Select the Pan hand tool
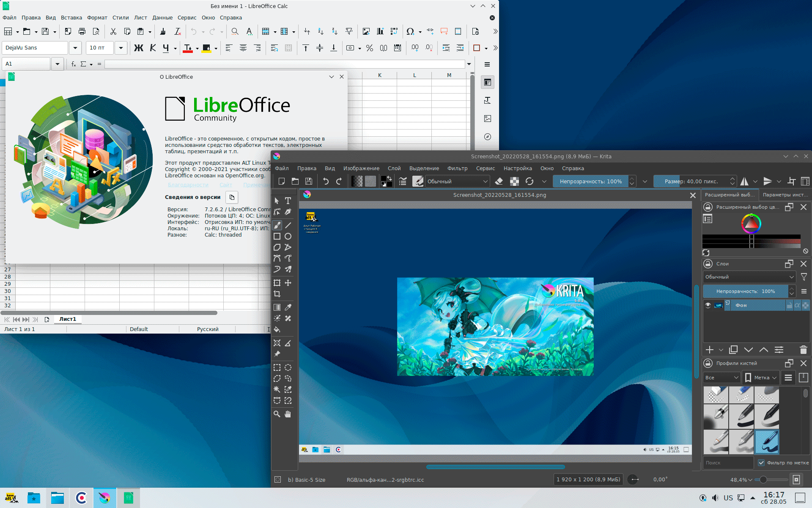The image size is (812, 508). coord(288,414)
